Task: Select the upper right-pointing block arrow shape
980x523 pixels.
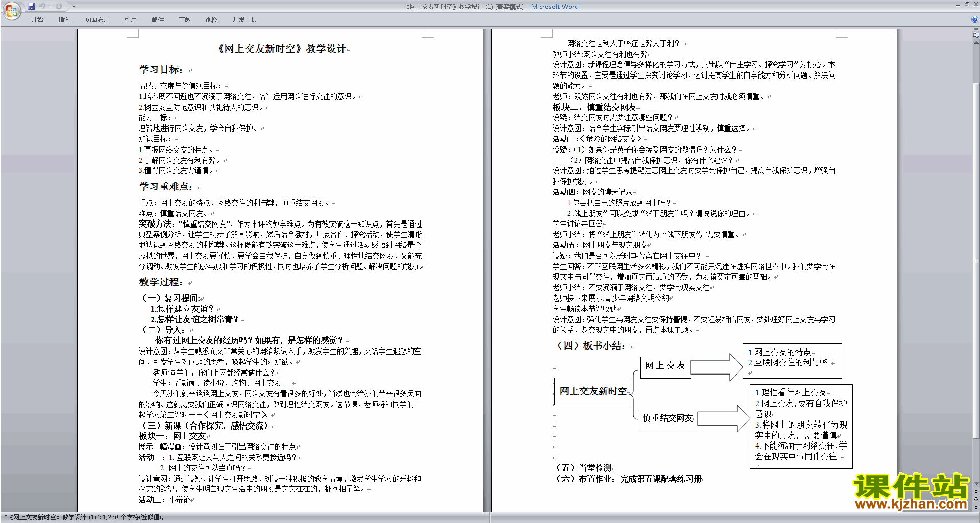Action: click(717, 367)
